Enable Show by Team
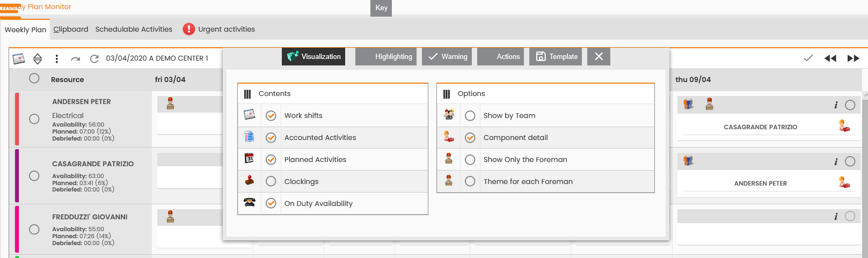This screenshot has height=258, width=868. pos(470,115)
